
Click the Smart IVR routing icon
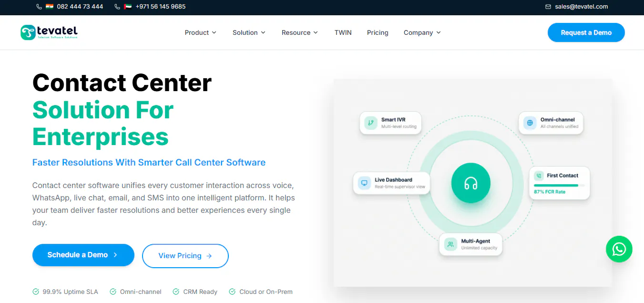pos(371,123)
